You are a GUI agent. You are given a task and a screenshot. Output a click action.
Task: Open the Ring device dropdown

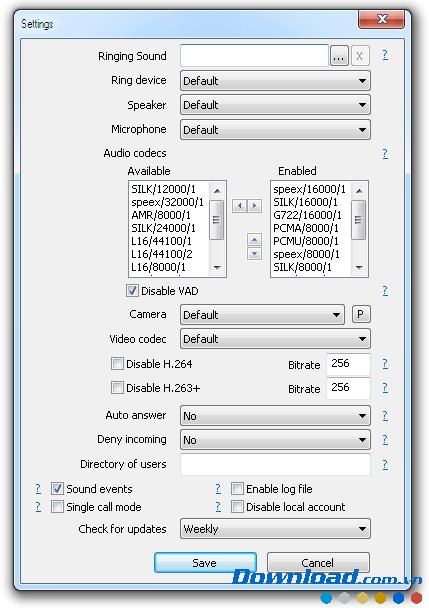coord(275,81)
